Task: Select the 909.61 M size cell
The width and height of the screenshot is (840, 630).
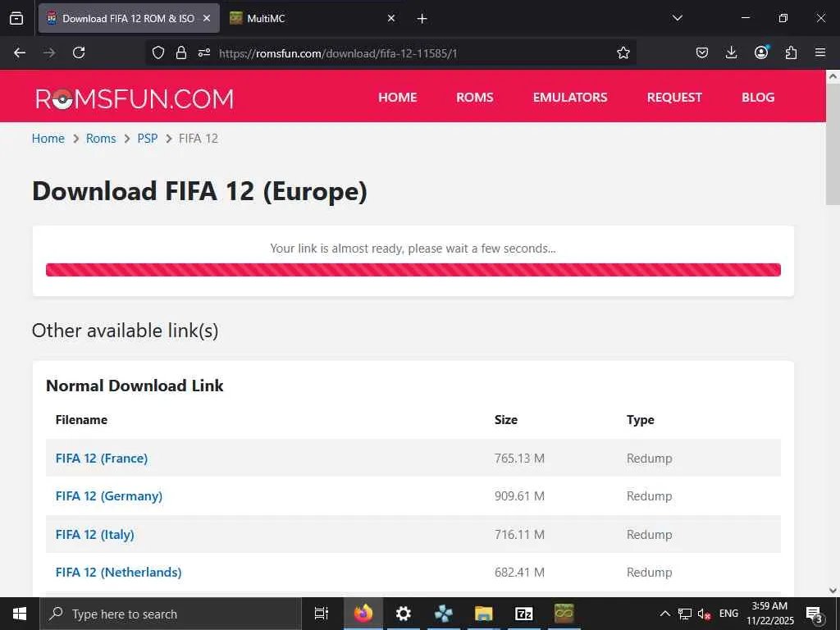Action: 519,496
